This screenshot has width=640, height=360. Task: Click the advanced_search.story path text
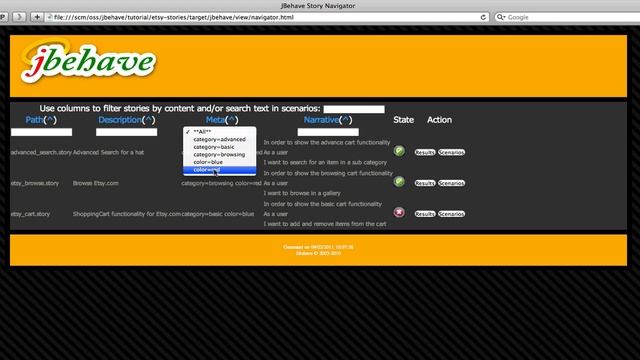click(x=41, y=152)
